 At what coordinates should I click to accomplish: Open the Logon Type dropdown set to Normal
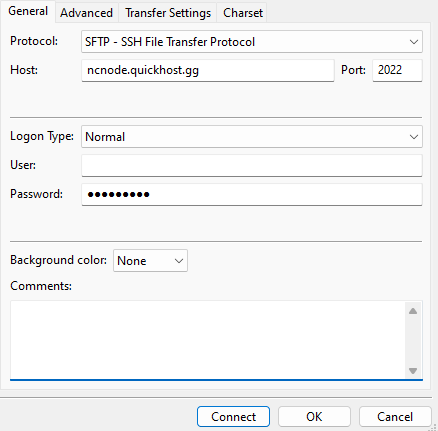pyautogui.click(x=252, y=137)
